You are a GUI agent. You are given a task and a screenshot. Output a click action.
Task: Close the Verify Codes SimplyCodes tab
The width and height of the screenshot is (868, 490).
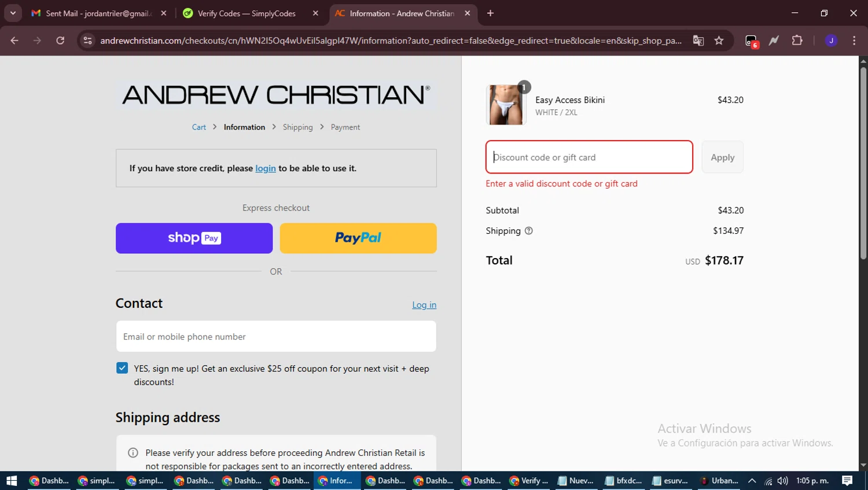(x=315, y=13)
